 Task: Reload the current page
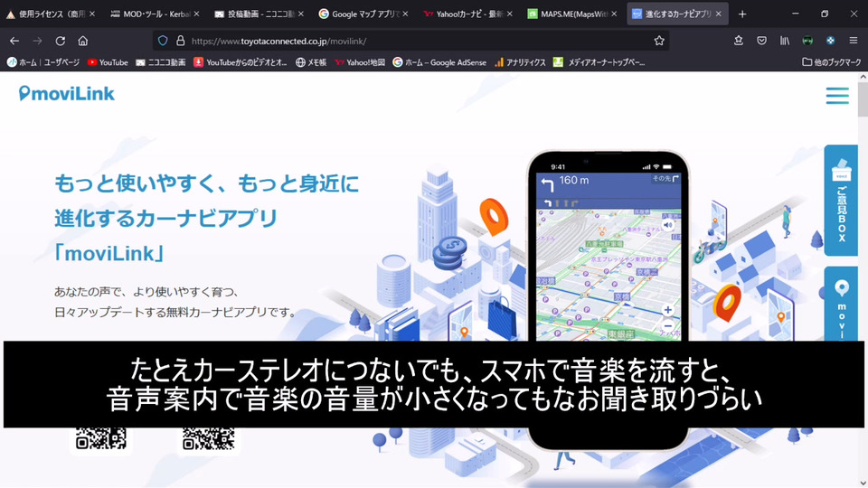coord(61,41)
